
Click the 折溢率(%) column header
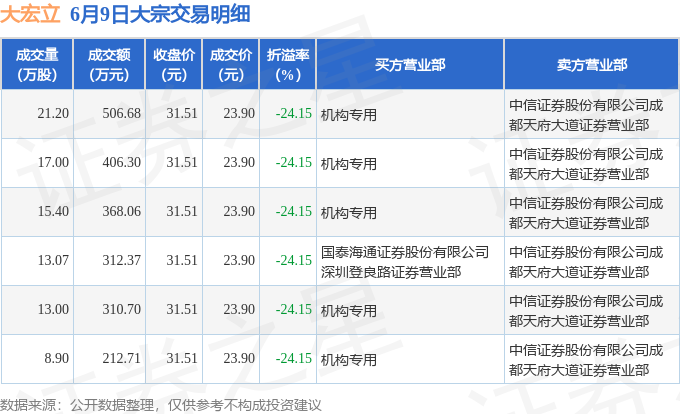[x=288, y=65]
